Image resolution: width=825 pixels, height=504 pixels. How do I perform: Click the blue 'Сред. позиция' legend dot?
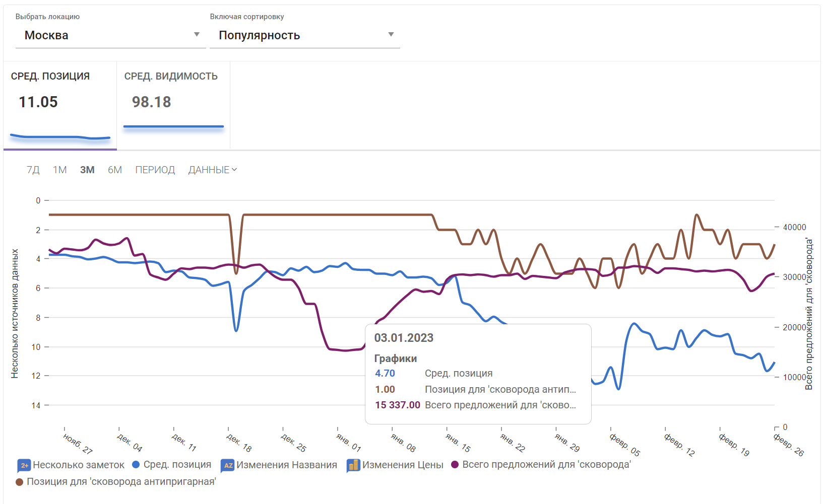[136, 465]
